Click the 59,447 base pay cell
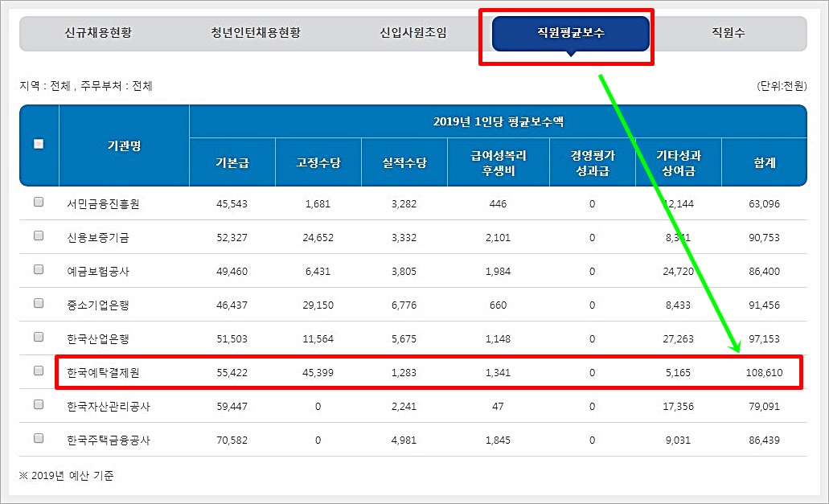The height and width of the screenshot is (504, 829). [x=232, y=407]
